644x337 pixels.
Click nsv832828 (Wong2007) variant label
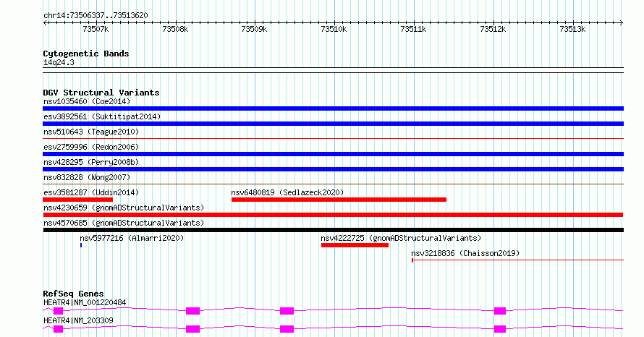[87, 177]
